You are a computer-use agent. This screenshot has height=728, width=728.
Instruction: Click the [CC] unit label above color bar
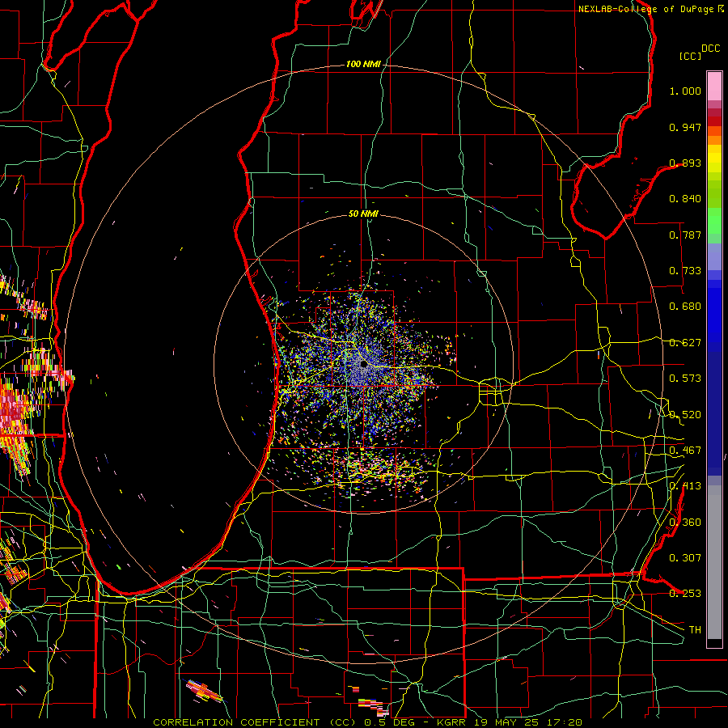(x=691, y=56)
